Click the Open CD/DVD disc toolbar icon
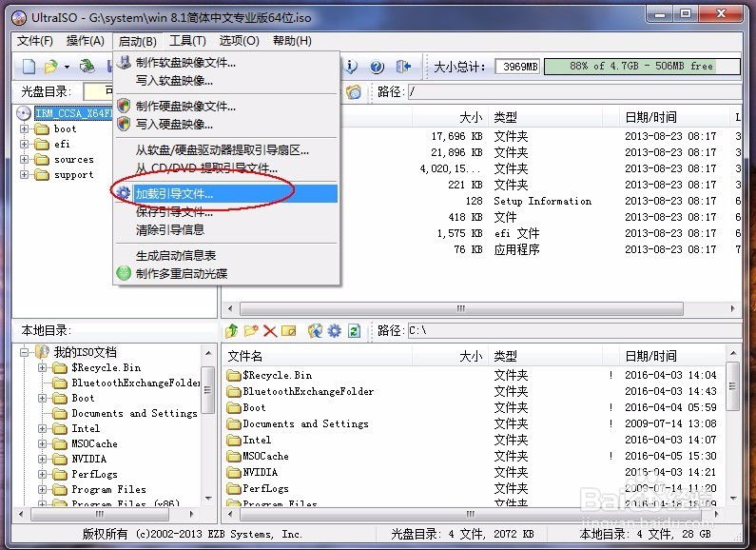 (x=87, y=66)
